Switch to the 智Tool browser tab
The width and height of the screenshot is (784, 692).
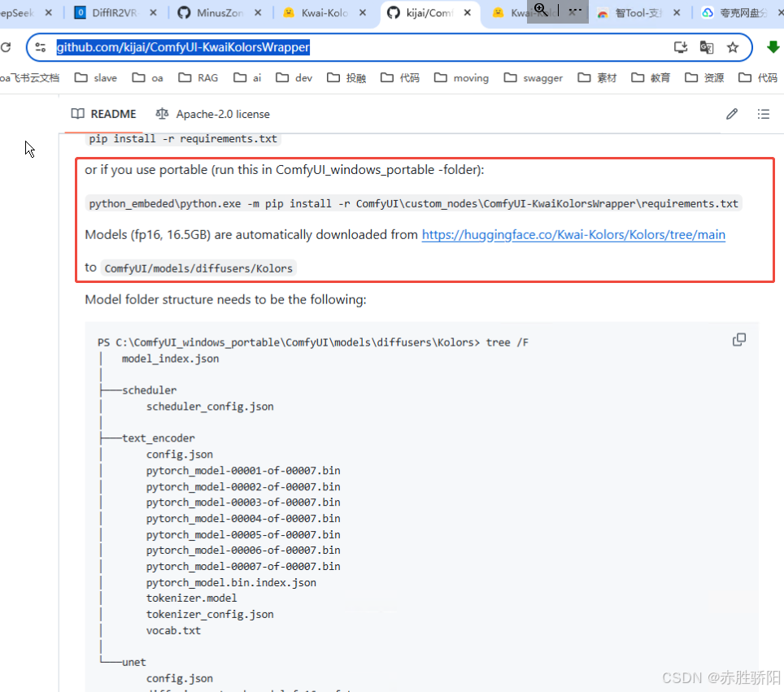point(638,12)
